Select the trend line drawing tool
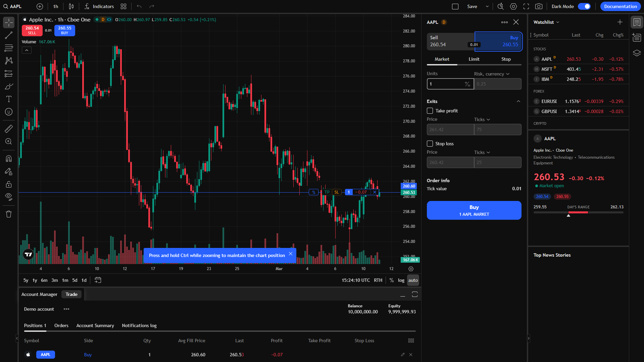The width and height of the screenshot is (644, 362). click(x=8, y=35)
